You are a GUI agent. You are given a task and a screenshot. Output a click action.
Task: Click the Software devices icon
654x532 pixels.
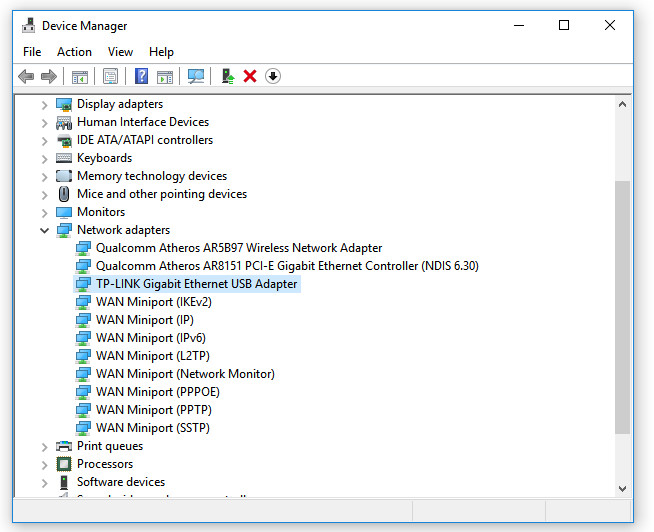64,482
